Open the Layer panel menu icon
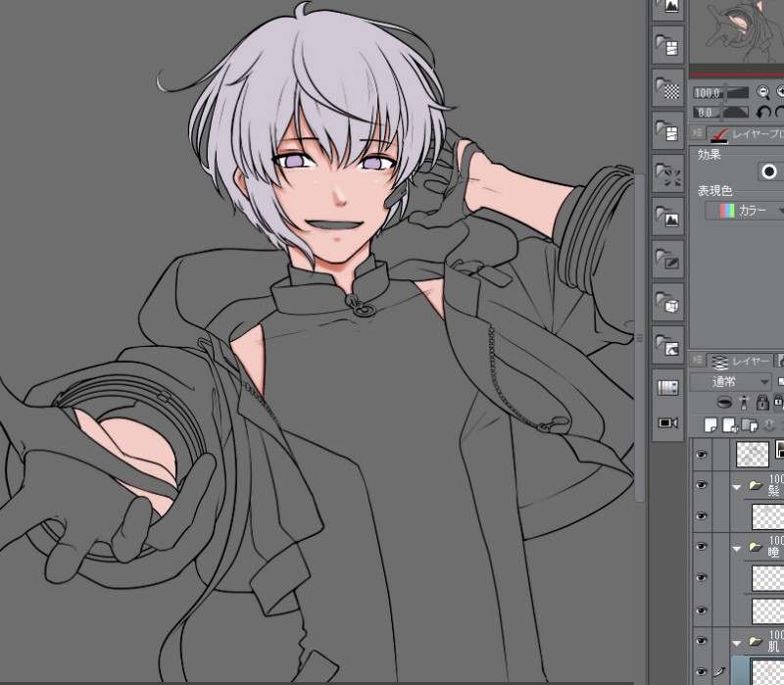This screenshot has height=685, width=784. pyautogui.click(x=697, y=360)
